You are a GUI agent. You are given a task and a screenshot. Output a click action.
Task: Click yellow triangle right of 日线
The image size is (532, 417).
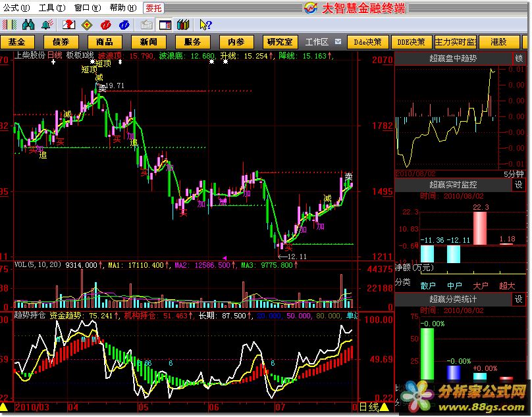[384, 407]
